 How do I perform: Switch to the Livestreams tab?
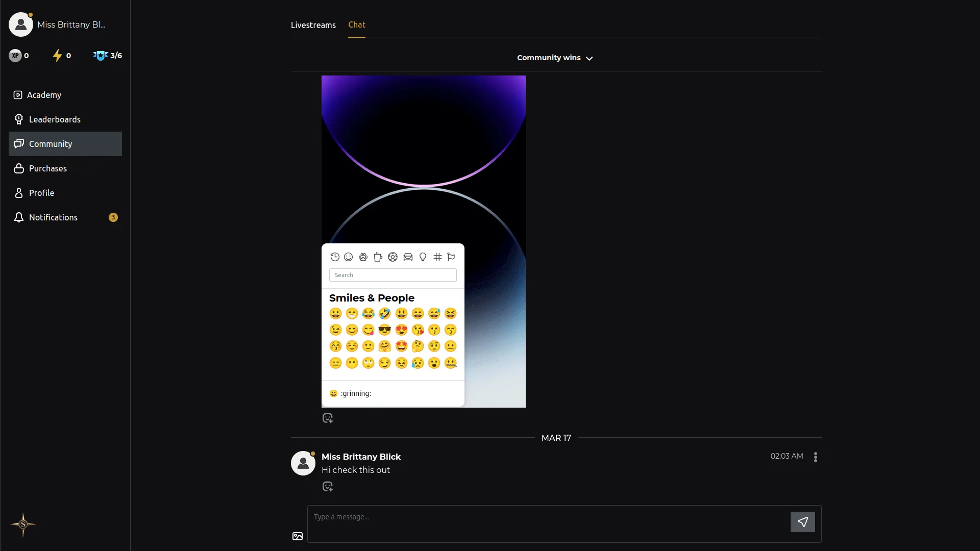tap(313, 25)
